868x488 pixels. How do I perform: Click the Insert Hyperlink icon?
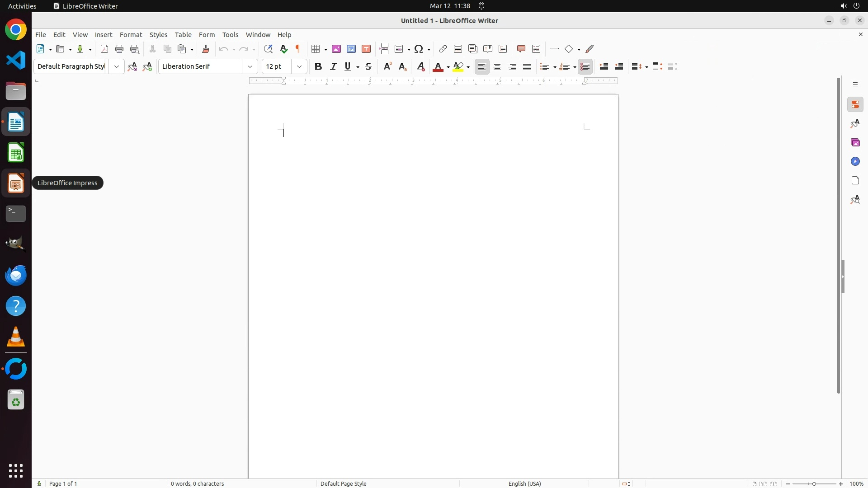point(443,49)
